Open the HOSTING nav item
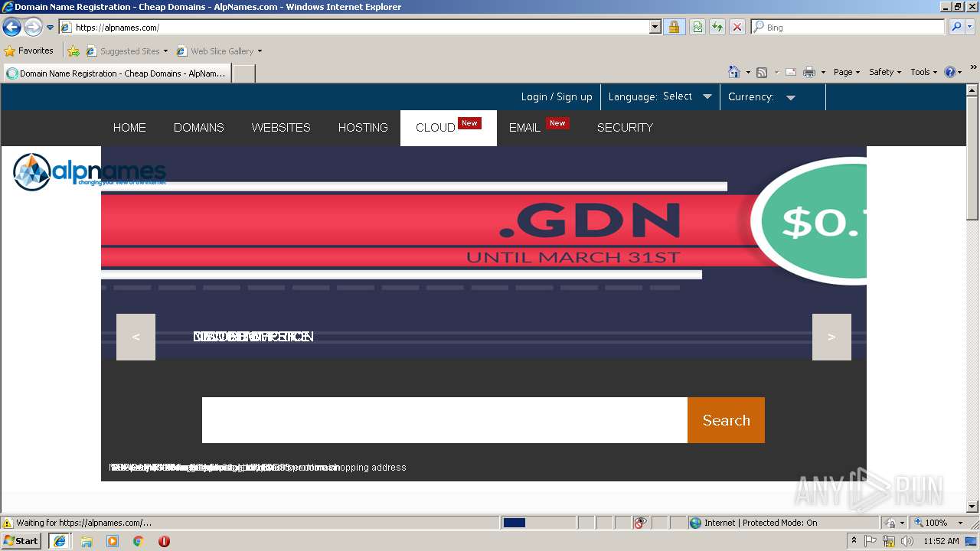Screen dimensions: 980x551 (x=363, y=128)
